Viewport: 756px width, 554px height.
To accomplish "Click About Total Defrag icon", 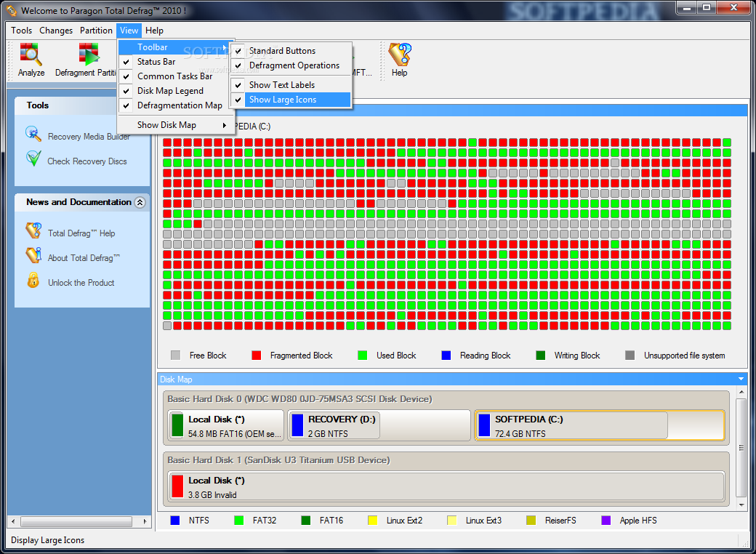I will point(33,255).
